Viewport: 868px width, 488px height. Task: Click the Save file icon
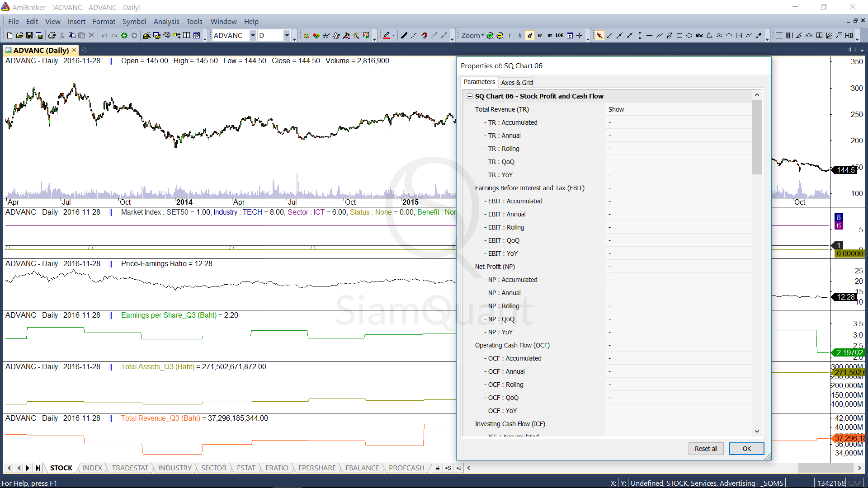(x=29, y=36)
